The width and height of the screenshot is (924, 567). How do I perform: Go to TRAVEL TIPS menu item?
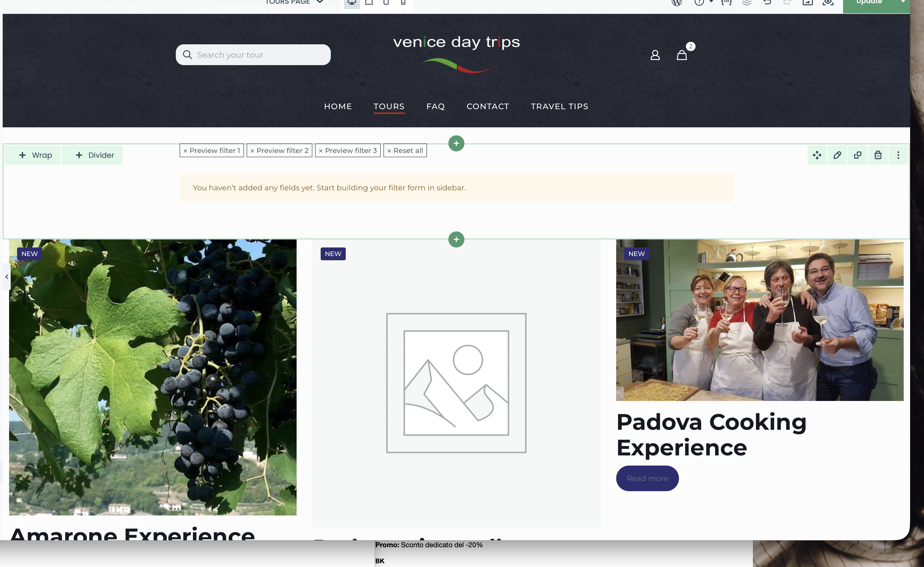(x=559, y=107)
